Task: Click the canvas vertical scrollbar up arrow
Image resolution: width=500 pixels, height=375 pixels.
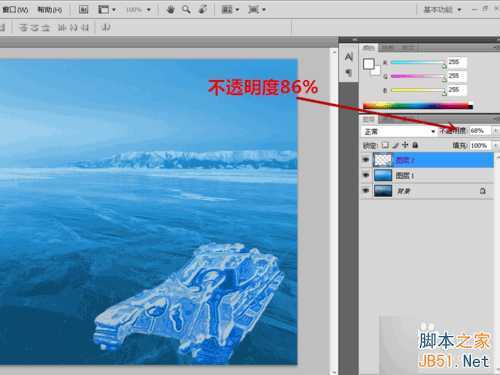Action: click(x=334, y=52)
